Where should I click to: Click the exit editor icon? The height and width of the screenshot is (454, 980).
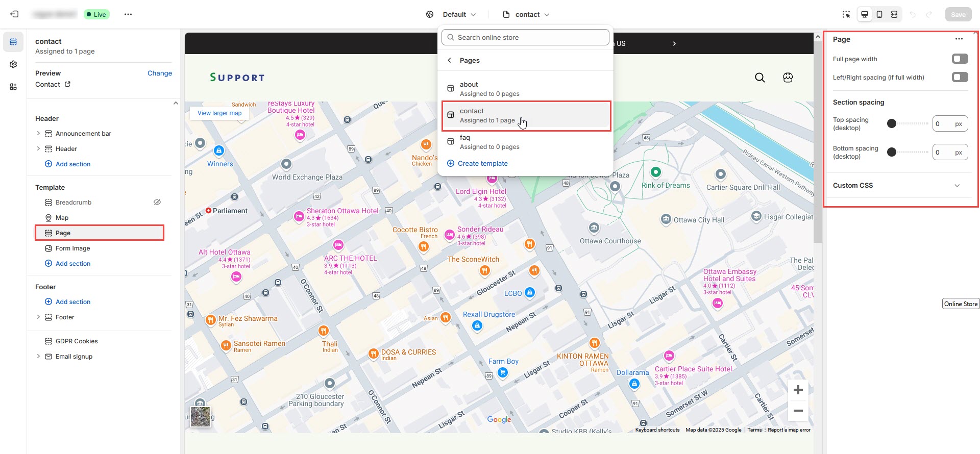coord(14,14)
